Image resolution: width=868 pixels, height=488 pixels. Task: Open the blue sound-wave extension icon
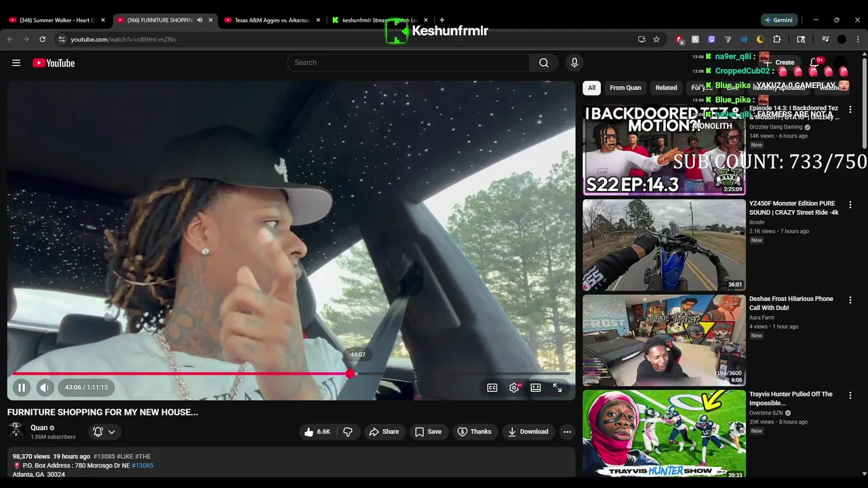744,39
